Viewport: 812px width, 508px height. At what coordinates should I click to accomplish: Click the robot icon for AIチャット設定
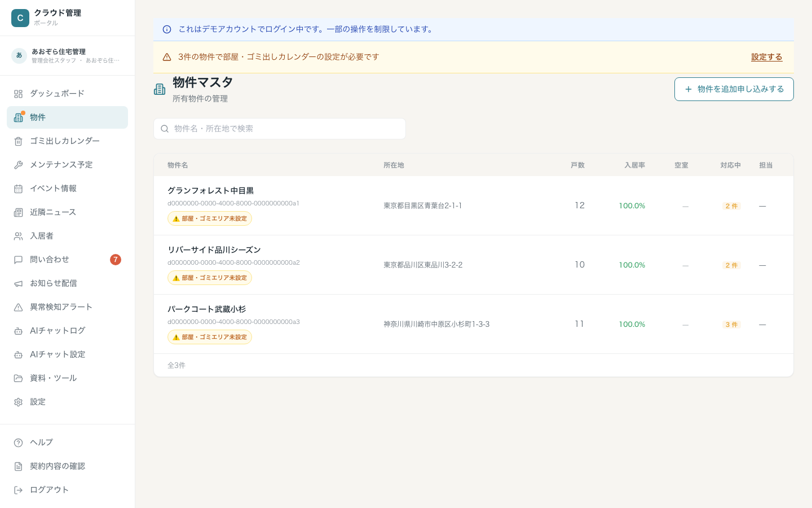(18, 354)
